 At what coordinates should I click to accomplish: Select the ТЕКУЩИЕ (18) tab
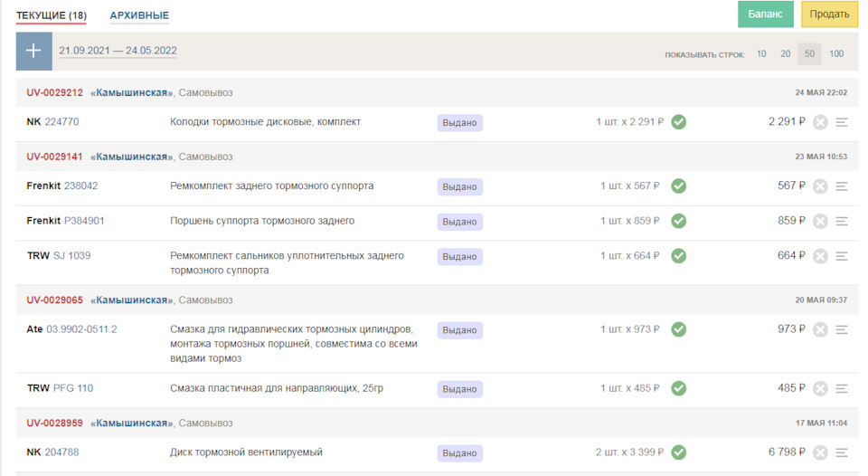coord(51,15)
